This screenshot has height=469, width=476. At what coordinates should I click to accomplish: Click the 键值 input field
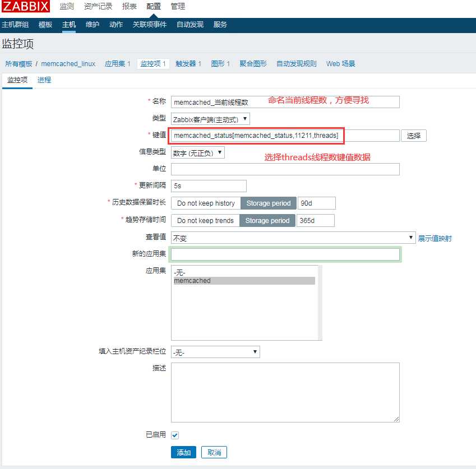tap(285, 136)
